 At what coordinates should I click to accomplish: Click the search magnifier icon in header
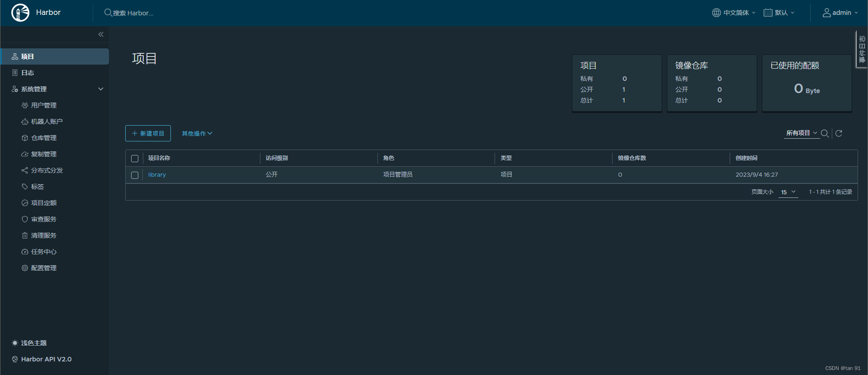click(108, 13)
